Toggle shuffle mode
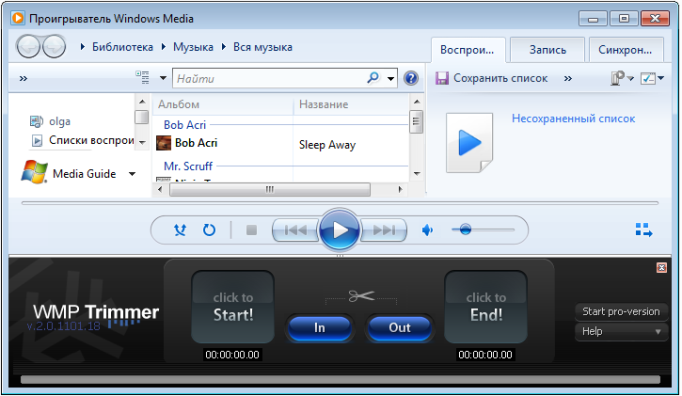Image resolution: width=682 pixels, height=396 pixels. point(180,230)
